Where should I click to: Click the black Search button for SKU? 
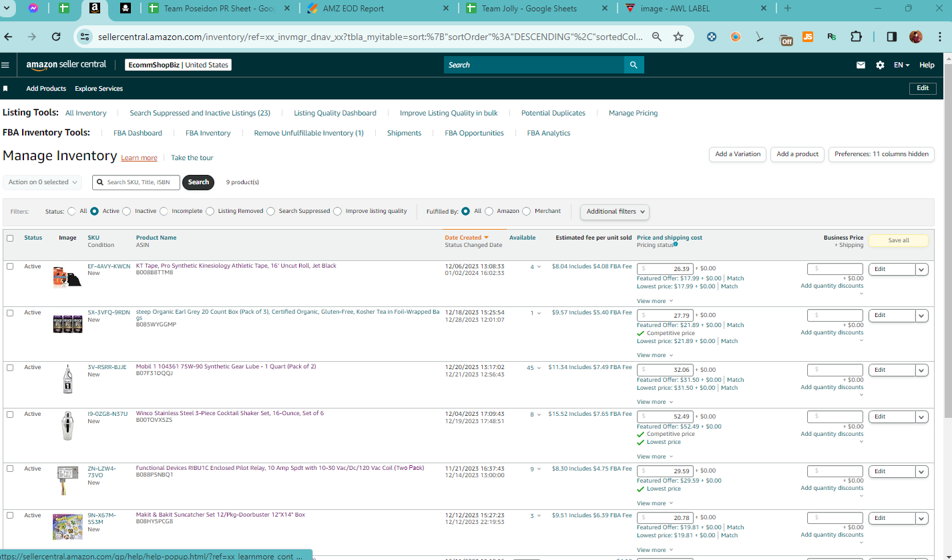pyautogui.click(x=198, y=182)
